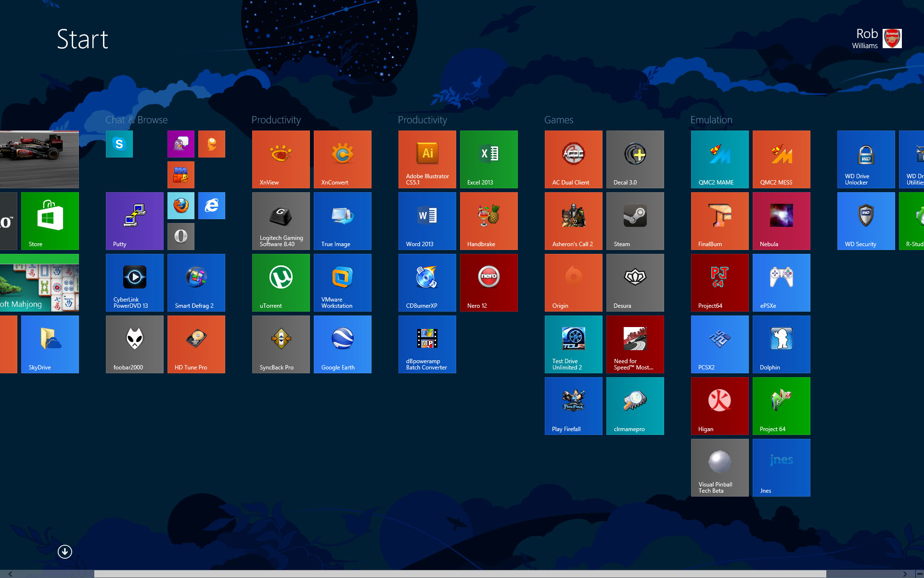
Task: Open WD Drive Unlocker tile
Action: tap(866, 159)
